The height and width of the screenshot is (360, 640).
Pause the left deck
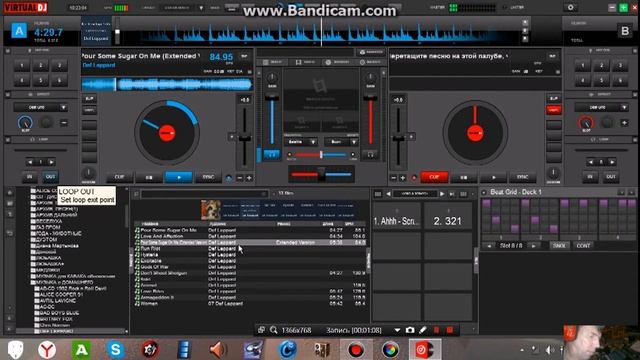pyautogui.click(x=149, y=177)
